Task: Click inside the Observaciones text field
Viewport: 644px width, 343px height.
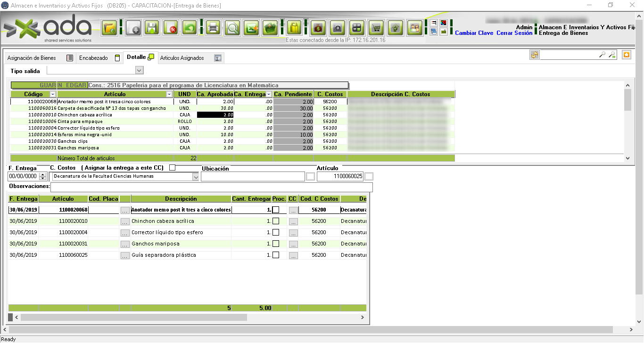Action: pyautogui.click(x=211, y=187)
